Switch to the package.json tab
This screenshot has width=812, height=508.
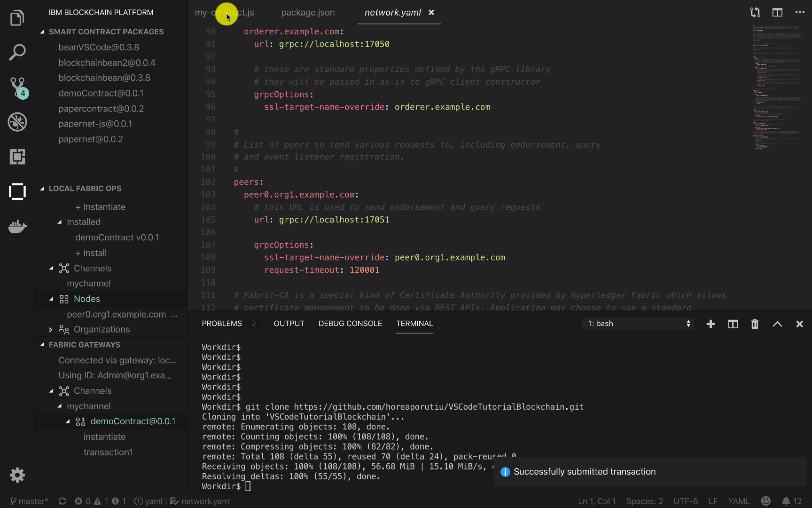pyautogui.click(x=308, y=13)
